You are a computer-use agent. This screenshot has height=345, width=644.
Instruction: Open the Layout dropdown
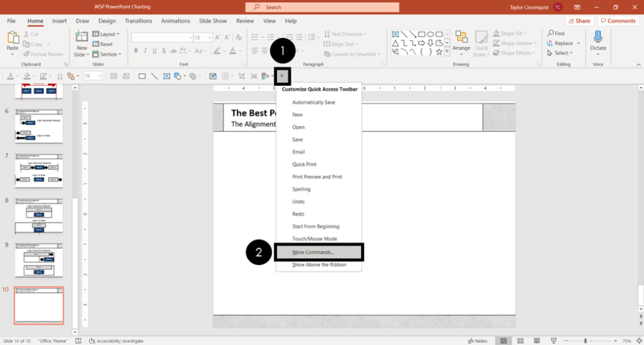(x=106, y=34)
